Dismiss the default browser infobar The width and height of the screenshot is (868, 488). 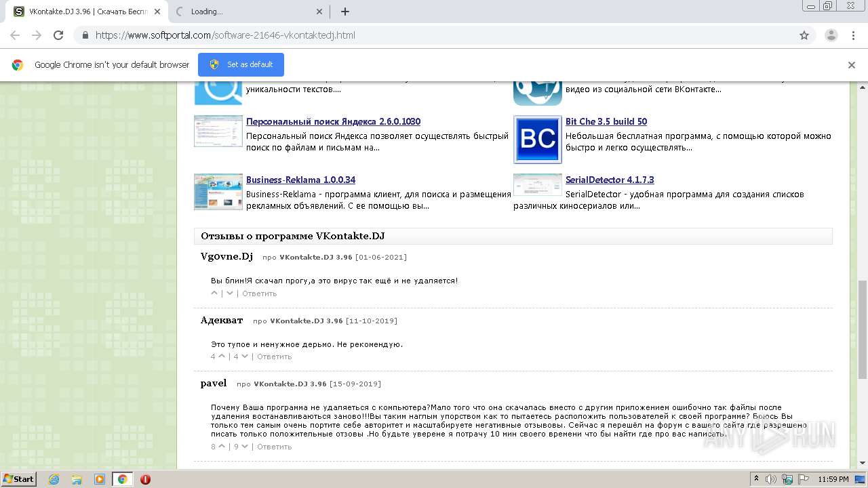852,65
